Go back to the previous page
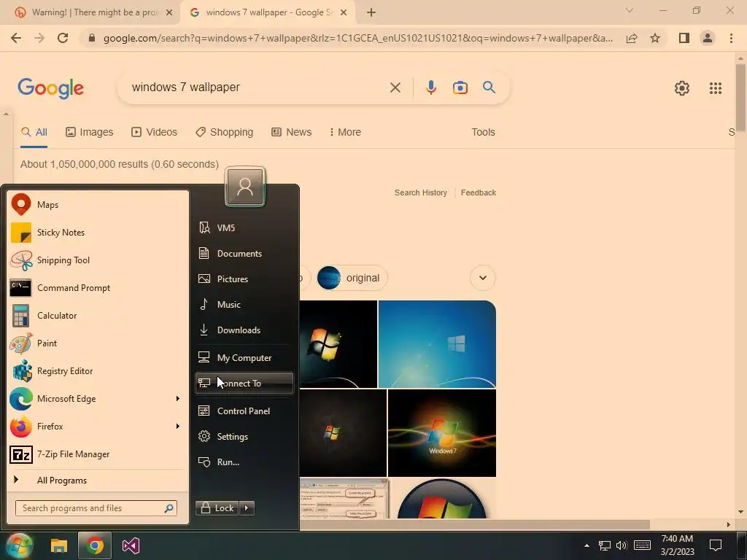 [16, 38]
